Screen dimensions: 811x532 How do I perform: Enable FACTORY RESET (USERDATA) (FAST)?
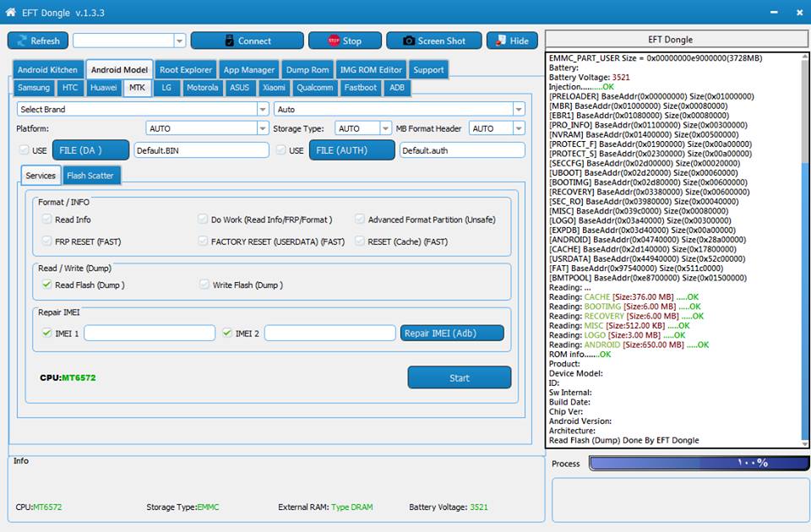tap(203, 241)
